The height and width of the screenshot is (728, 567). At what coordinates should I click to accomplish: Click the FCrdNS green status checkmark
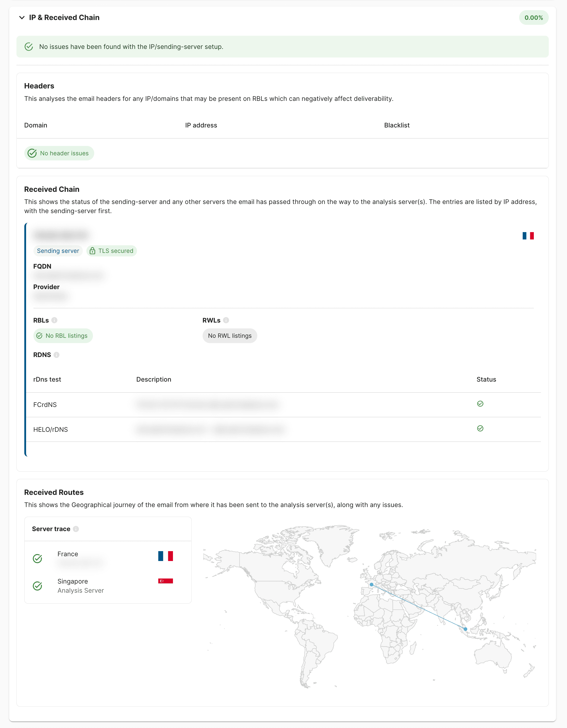tap(480, 404)
